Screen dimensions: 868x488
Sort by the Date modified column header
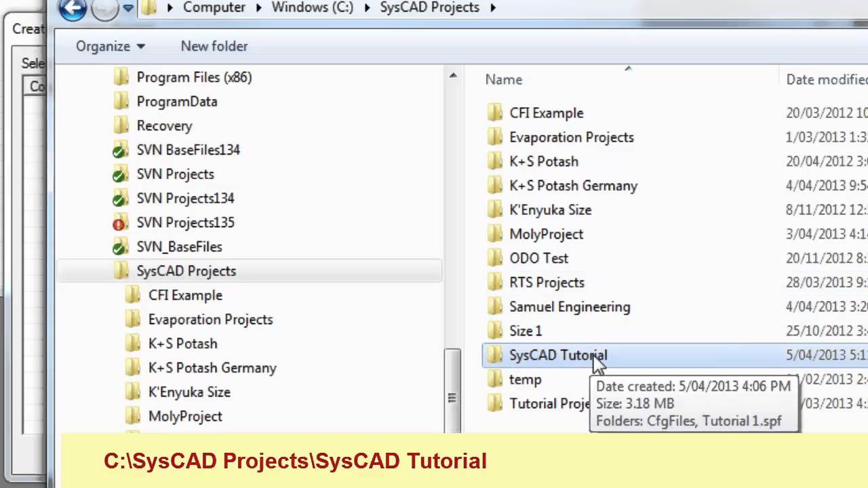point(827,79)
